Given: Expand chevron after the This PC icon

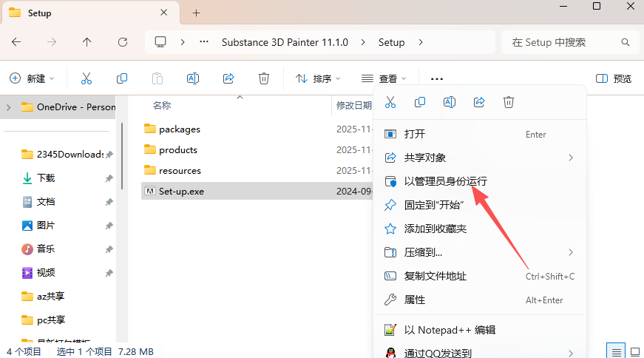Looking at the screenshot, I should click(x=183, y=42).
